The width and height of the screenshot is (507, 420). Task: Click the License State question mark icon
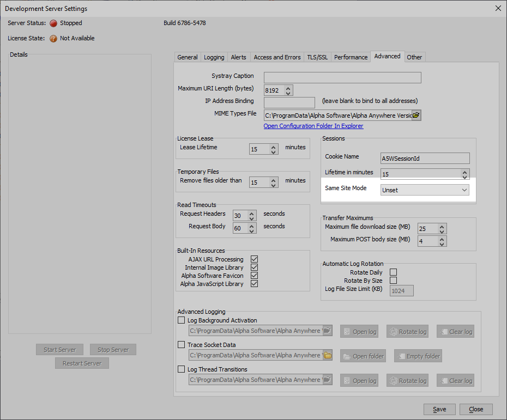pos(53,39)
